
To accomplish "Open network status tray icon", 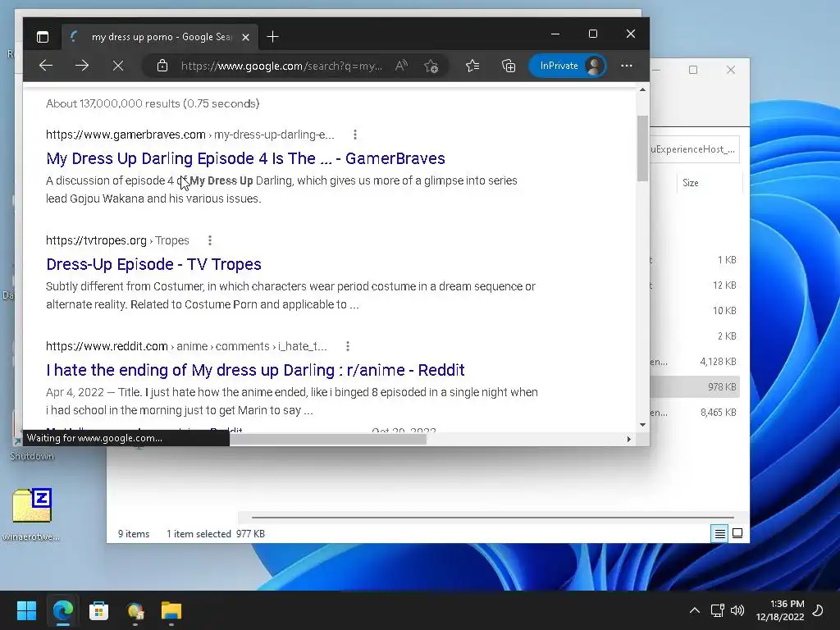I will [x=717, y=610].
